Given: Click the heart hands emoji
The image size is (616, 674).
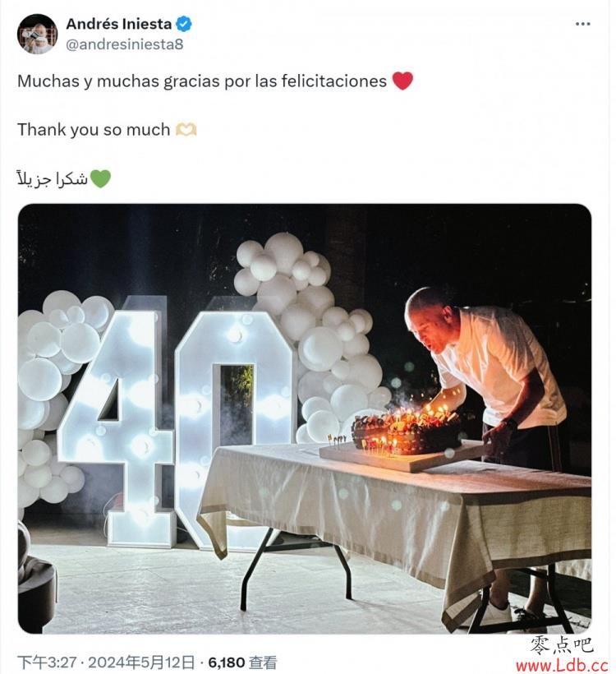Looking at the screenshot, I should pos(186,129).
